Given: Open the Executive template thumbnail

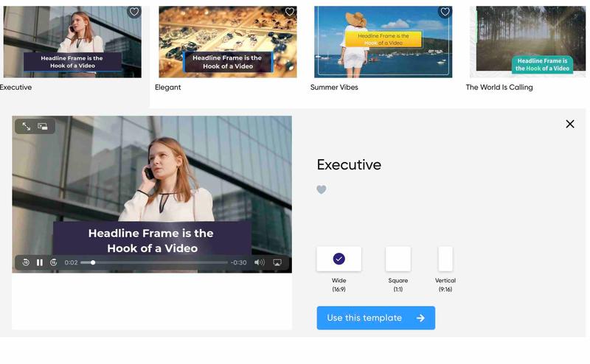Looking at the screenshot, I should pos(72,42).
